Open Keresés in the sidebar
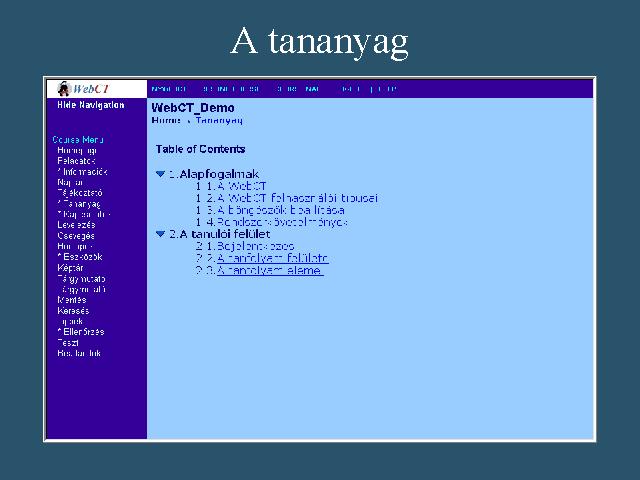This screenshot has height=480, width=640. [x=73, y=311]
